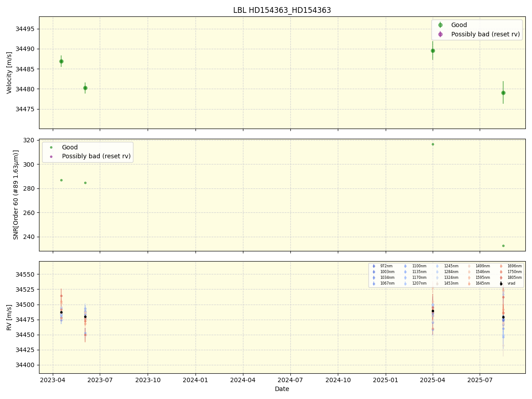Image resolution: width=532 pixels, height=399 pixels.
Task: Click 'Good' entry in the velocity panel legend
Action: 459,25
